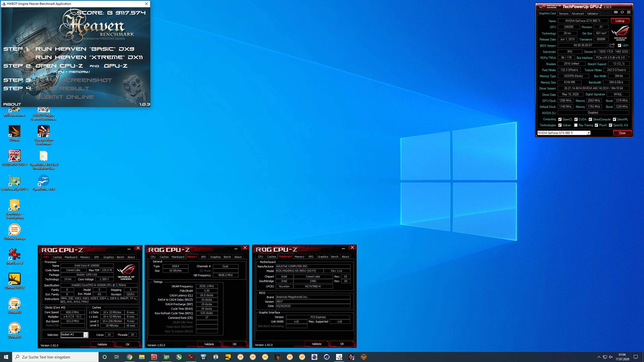Open OpenOffice 4.1.7 desktop icon

point(44,183)
